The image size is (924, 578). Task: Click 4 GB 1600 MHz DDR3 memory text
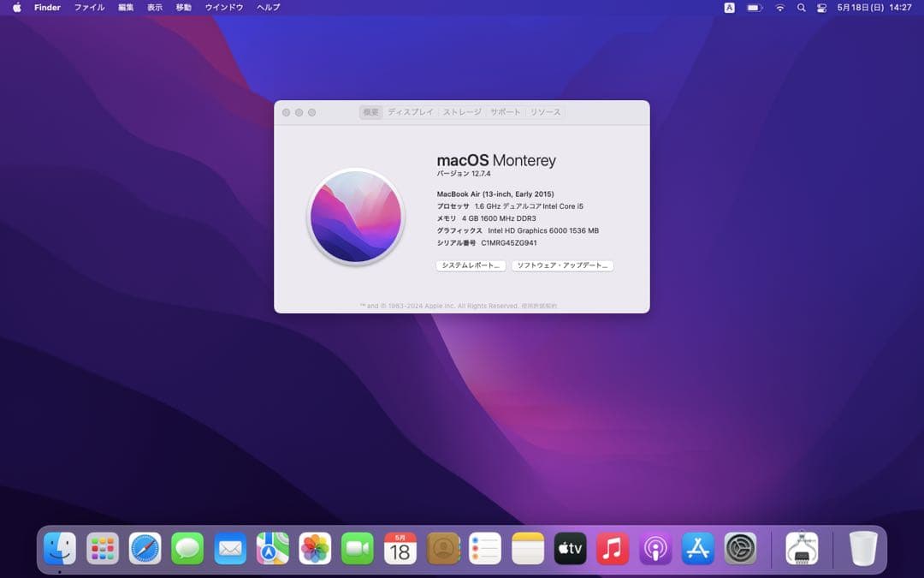[x=499, y=219]
